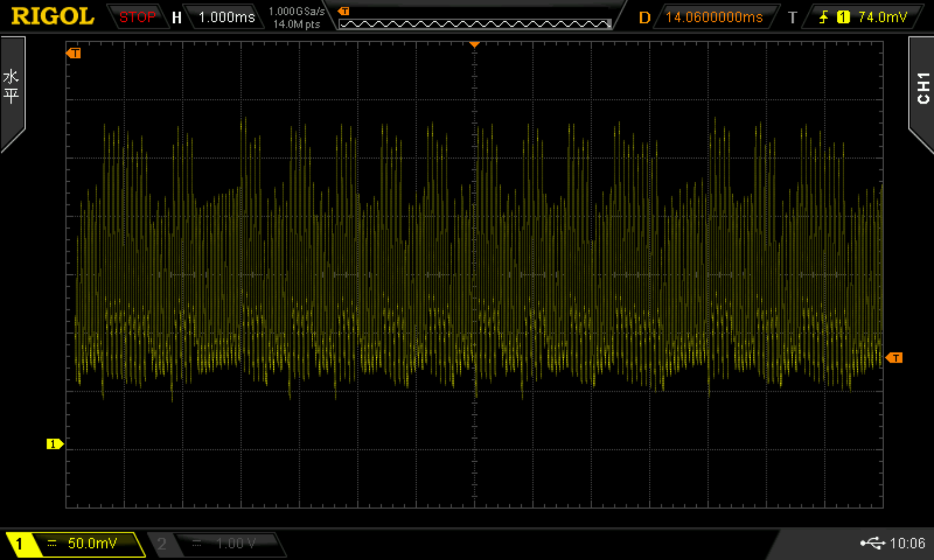Click the 14.0M pts memory depth readout

(x=296, y=24)
